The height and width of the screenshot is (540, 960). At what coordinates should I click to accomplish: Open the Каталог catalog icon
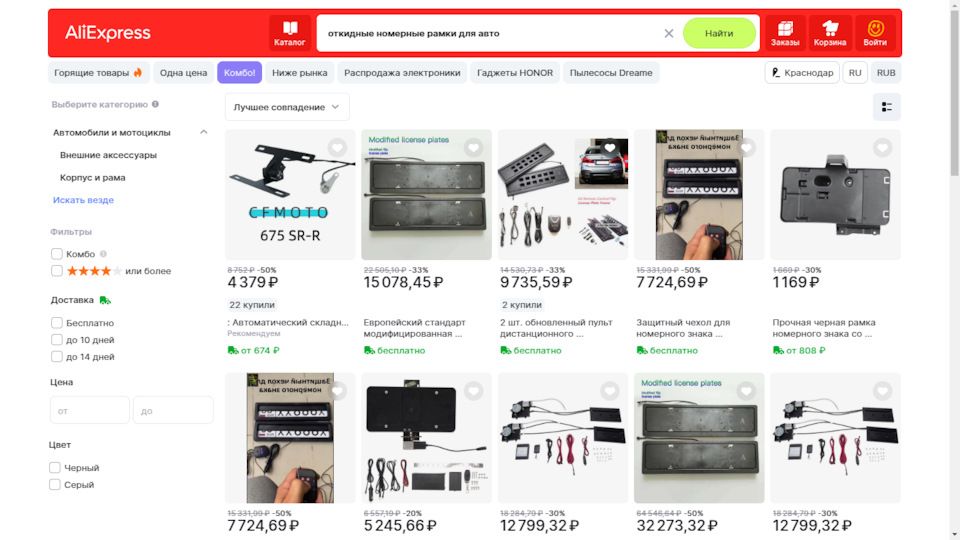(290, 33)
